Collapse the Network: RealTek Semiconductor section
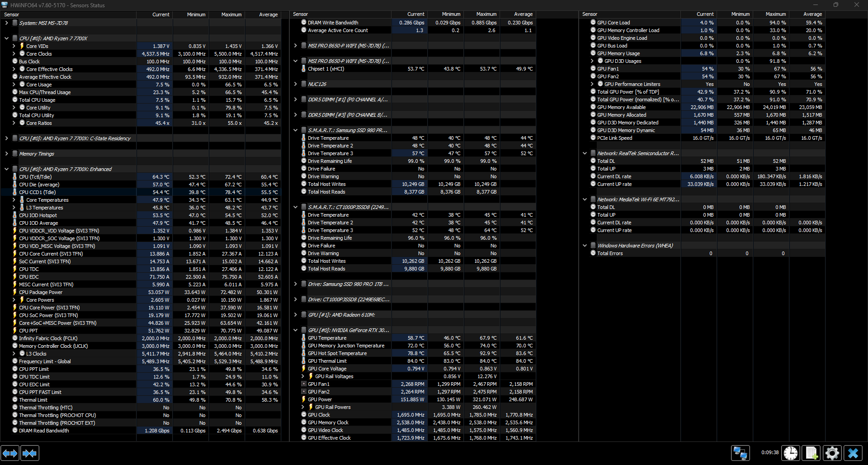 tap(585, 153)
